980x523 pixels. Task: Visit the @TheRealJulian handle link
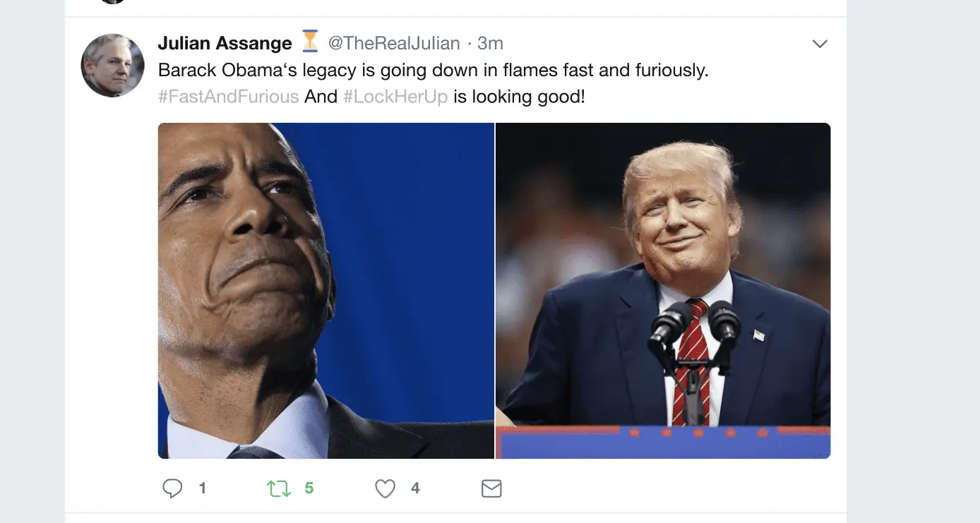[x=394, y=44]
